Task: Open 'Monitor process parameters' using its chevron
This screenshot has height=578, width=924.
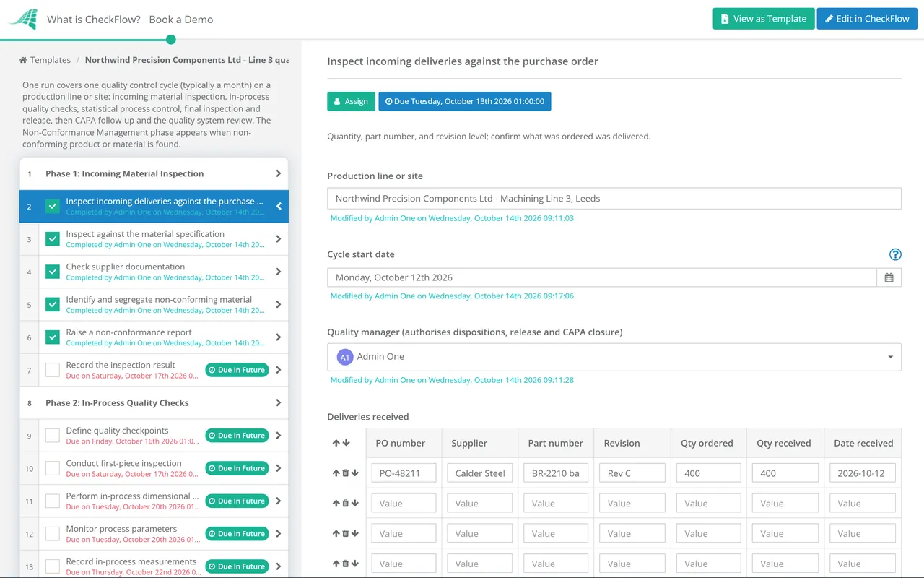Action: point(279,534)
